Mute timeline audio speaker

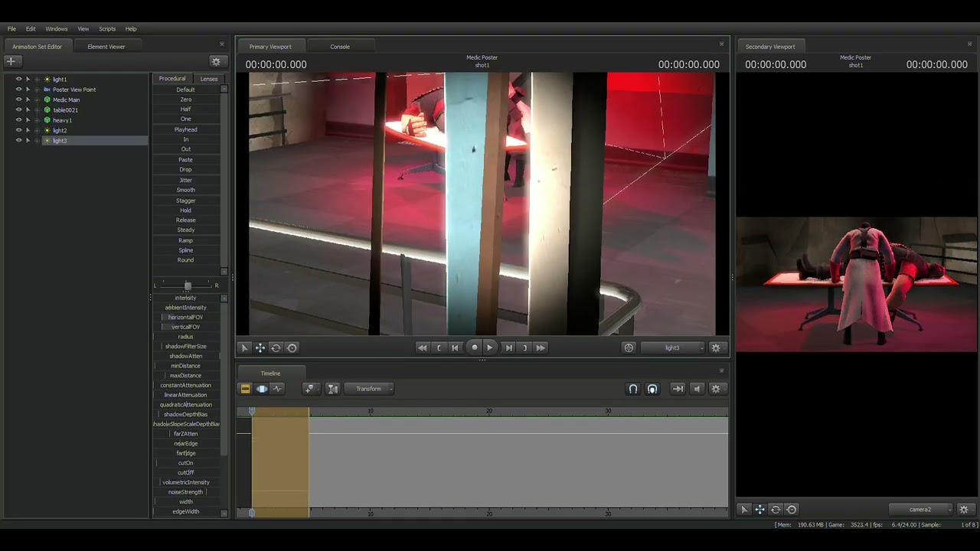[x=697, y=389]
